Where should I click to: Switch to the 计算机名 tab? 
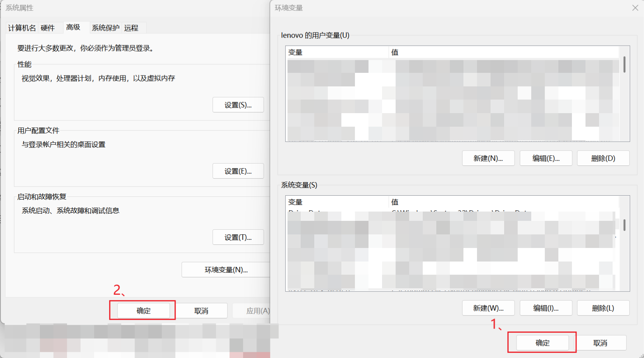(21, 28)
